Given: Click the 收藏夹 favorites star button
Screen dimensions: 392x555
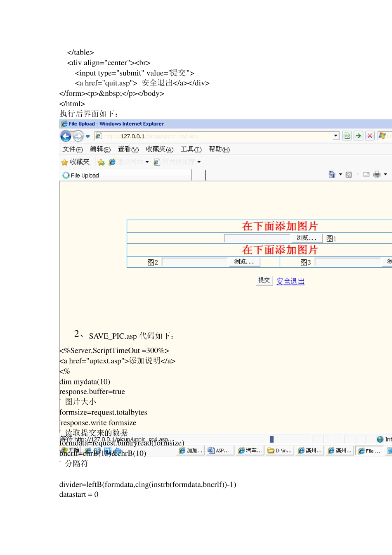Looking at the screenshot, I should pyautogui.click(x=75, y=162).
